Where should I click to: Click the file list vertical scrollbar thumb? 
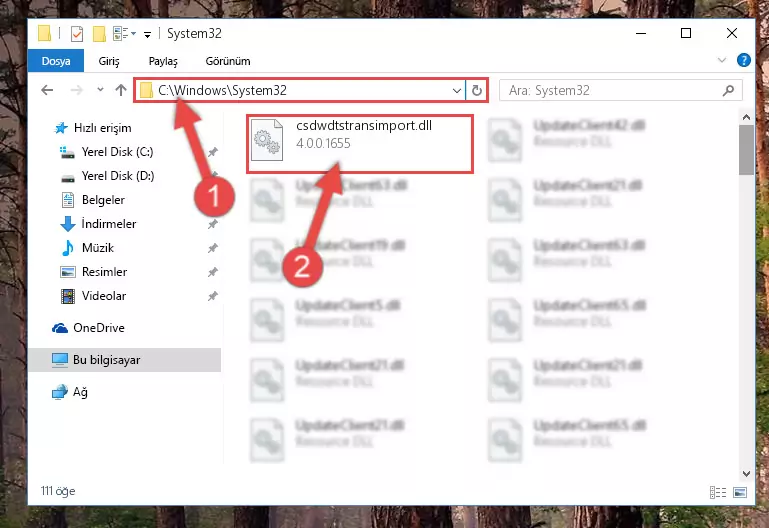[x=746, y=150]
